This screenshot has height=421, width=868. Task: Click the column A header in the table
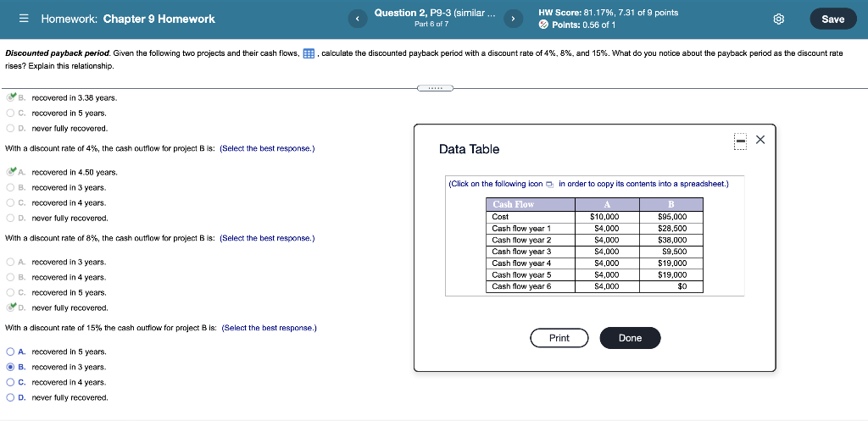click(607, 205)
